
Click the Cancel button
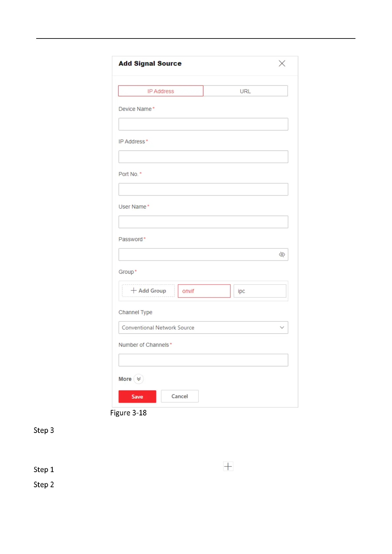click(x=180, y=396)
